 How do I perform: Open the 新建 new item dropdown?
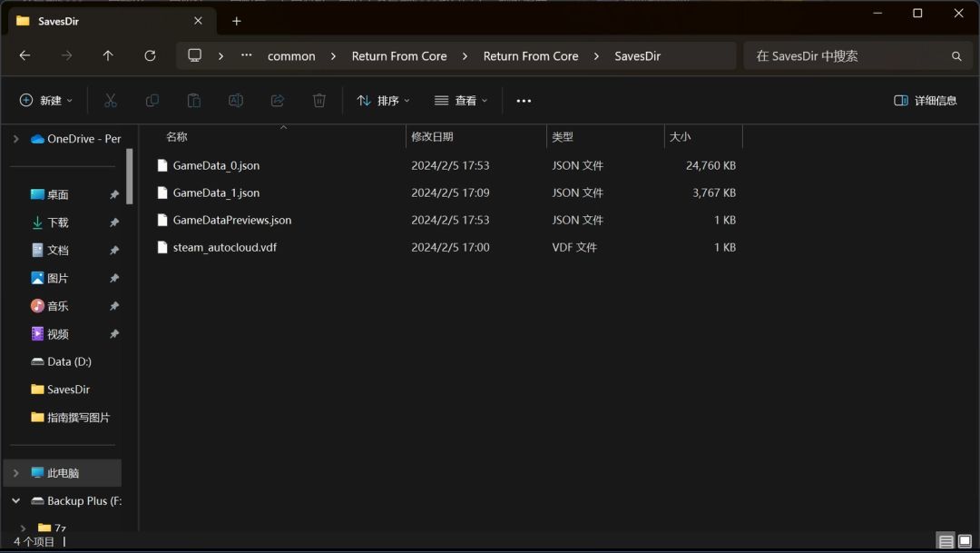pos(45,100)
